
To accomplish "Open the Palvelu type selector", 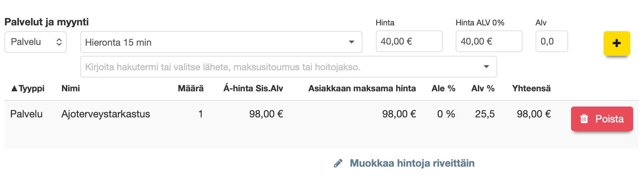I will (35, 42).
